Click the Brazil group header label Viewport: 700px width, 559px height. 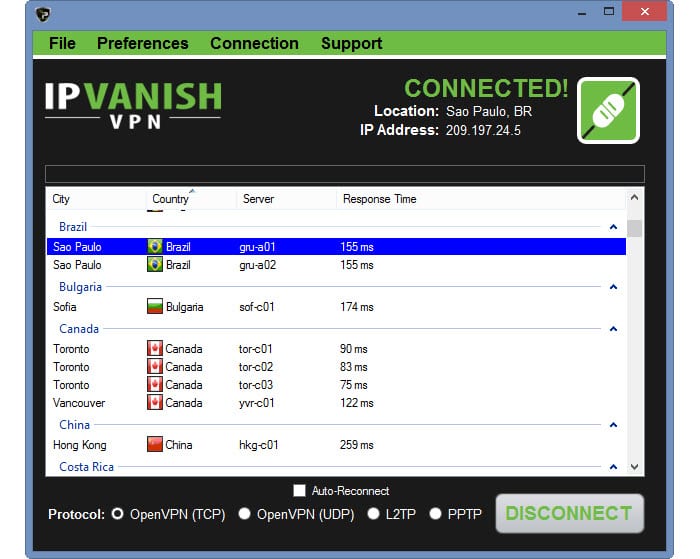pyautogui.click(x=73, y=227)
